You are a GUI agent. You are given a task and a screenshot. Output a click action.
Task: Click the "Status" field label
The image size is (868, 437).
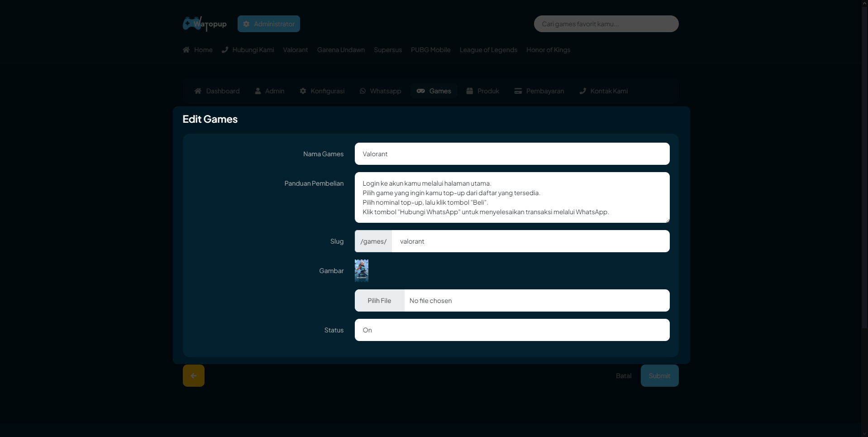pos(334,330)
